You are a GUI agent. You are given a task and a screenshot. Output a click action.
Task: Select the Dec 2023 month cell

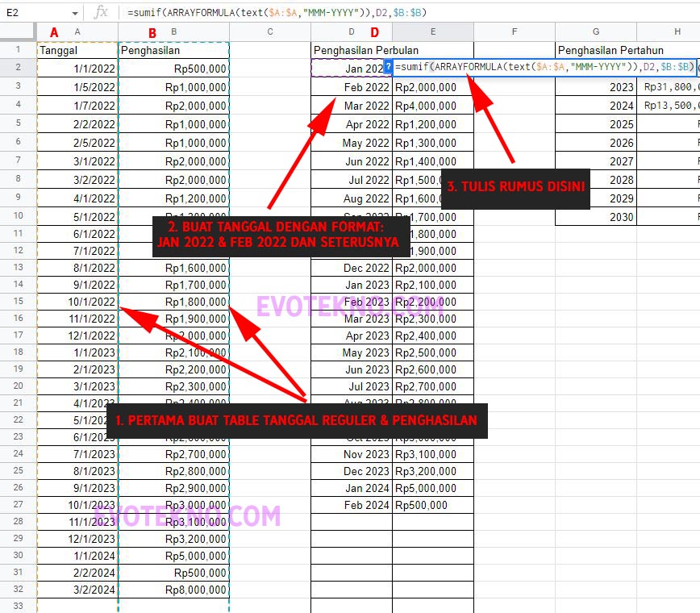(x=352, y=471)
